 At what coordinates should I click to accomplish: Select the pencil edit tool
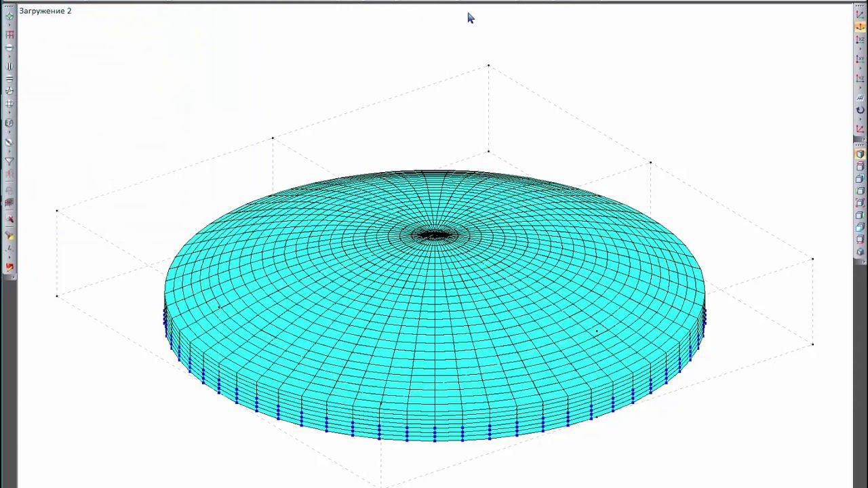point(9,142)
